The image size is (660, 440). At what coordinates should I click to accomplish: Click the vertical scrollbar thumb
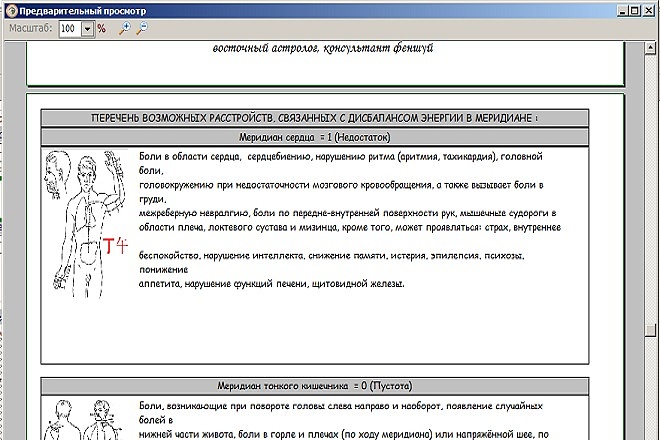651,330
